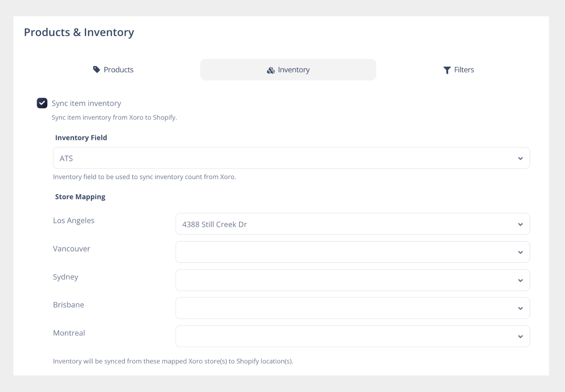Click the boxes icon beside Inventory
This screenshot has width=565, height=392.
[271, 70]
